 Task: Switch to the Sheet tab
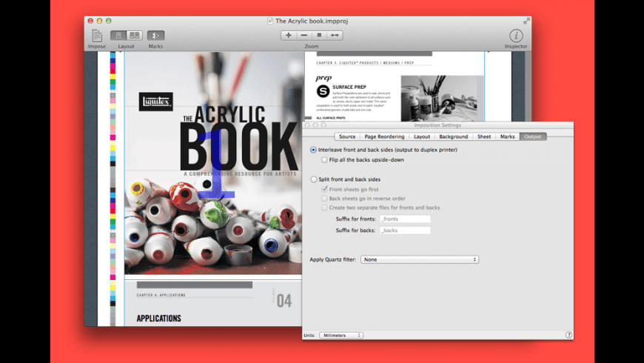(484, 136)
